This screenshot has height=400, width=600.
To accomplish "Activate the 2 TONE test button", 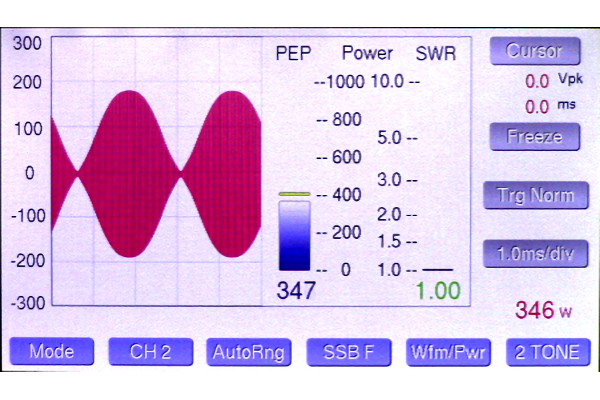I will coord(548,352).
